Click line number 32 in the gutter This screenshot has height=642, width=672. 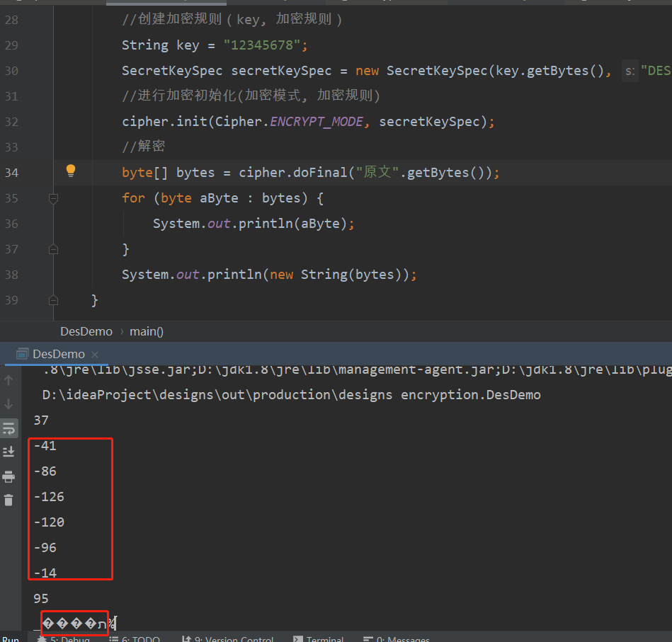coord(11,122)
